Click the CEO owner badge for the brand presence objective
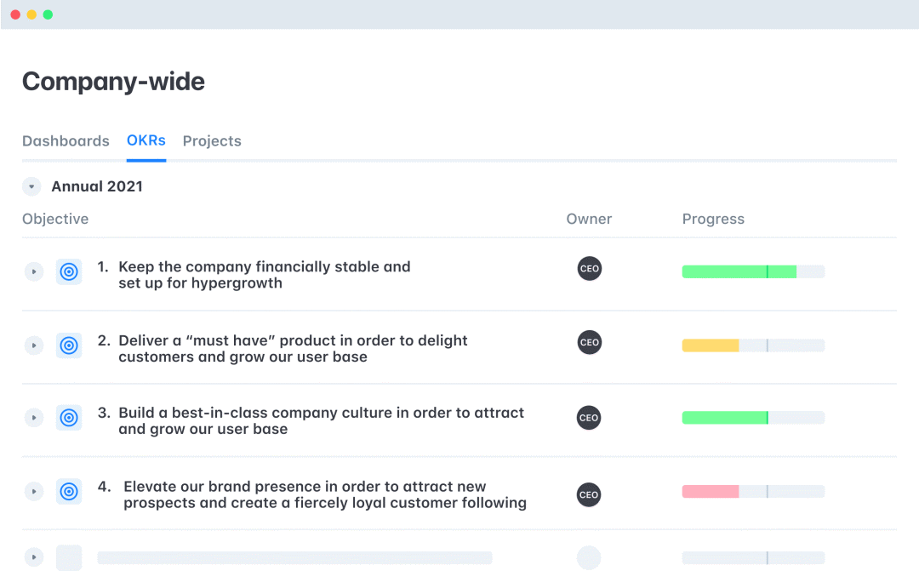The image size is (919, 588). pyautogui.click(x=589, y=494)
